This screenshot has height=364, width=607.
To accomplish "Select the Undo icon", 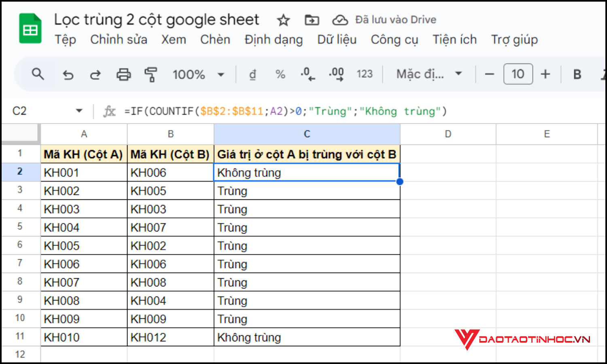I will pyautogui.click(x=68, y=74).
